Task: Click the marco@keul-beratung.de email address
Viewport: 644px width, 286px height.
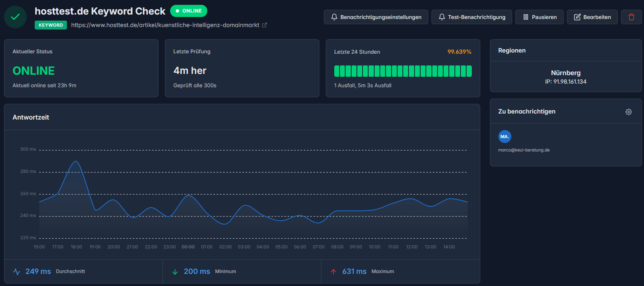Action: click(524, 150)
